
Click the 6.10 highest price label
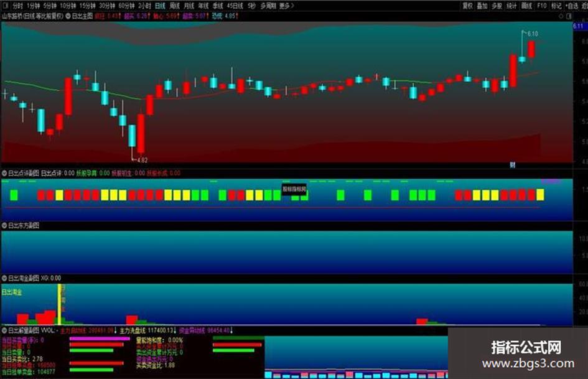[533, 34]
